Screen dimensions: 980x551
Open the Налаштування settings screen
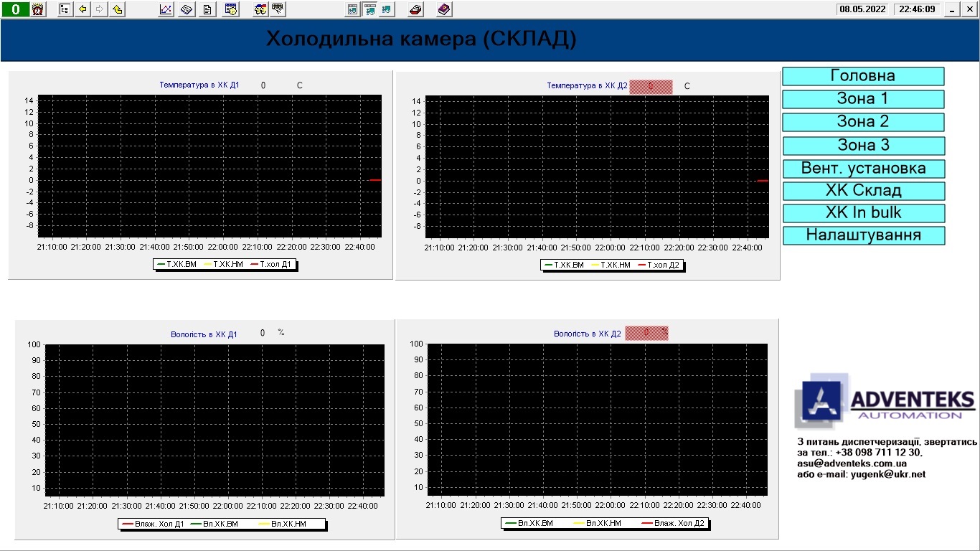point(863,235)
